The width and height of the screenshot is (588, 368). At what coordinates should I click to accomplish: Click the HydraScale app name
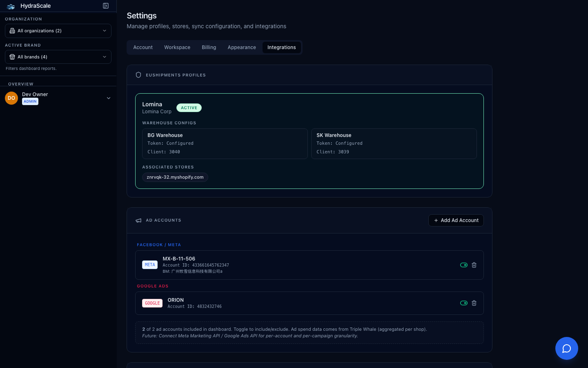point(36,6)
